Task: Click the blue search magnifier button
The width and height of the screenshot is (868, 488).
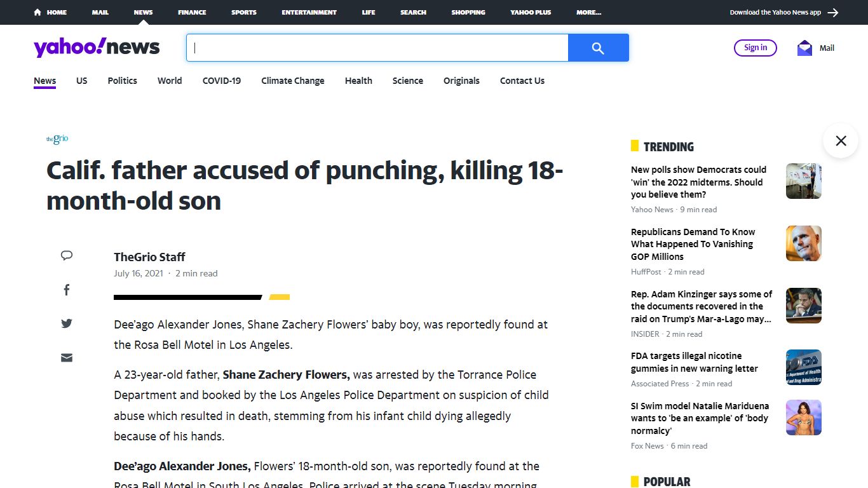Action: point(598,48)
